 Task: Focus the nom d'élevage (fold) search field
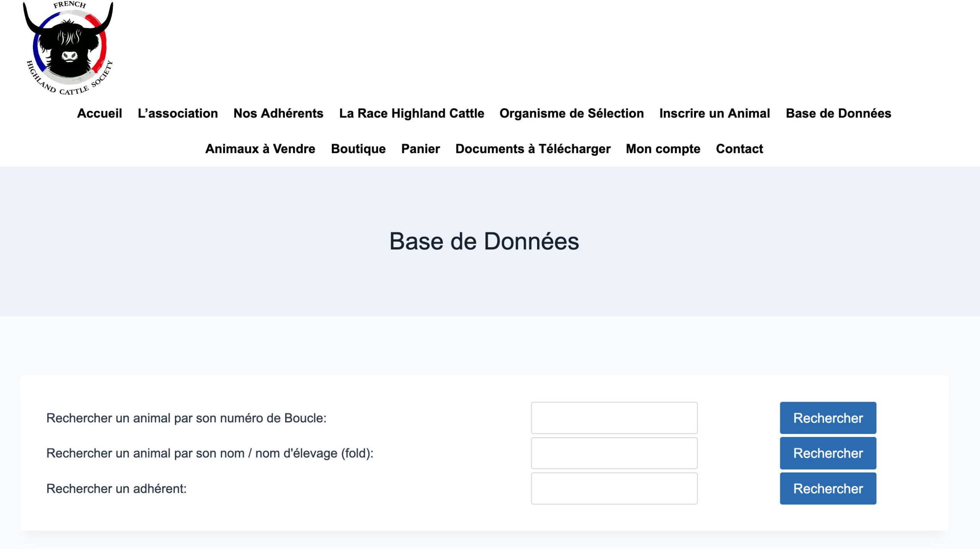point(614,453)
